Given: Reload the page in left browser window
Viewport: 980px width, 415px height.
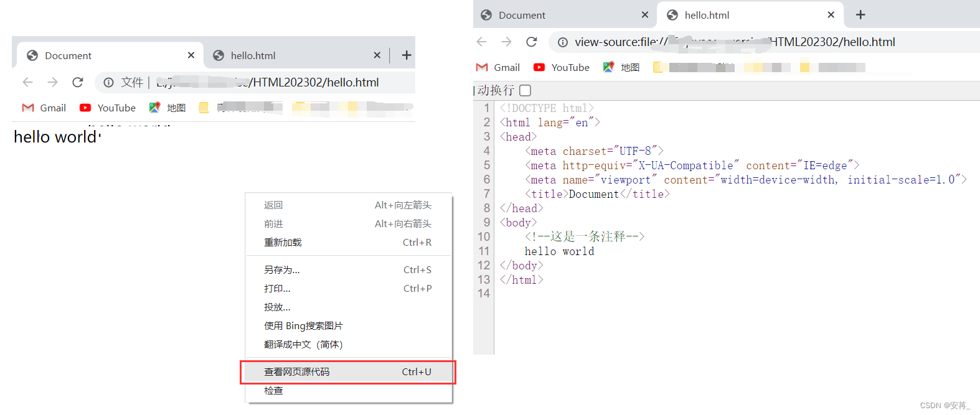Looking at the screenshot, I should pos(78,82).
